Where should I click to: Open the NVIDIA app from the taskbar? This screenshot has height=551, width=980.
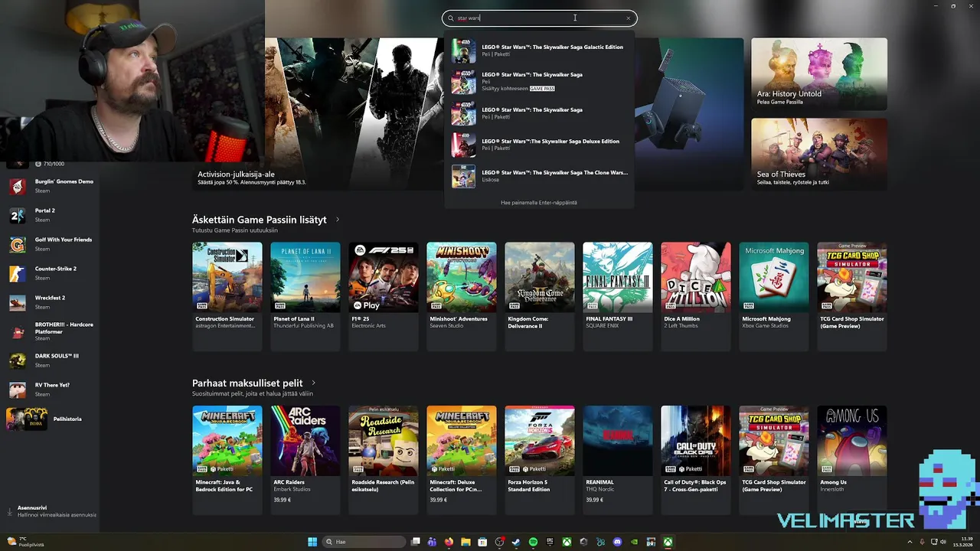(x=634, y=542)
